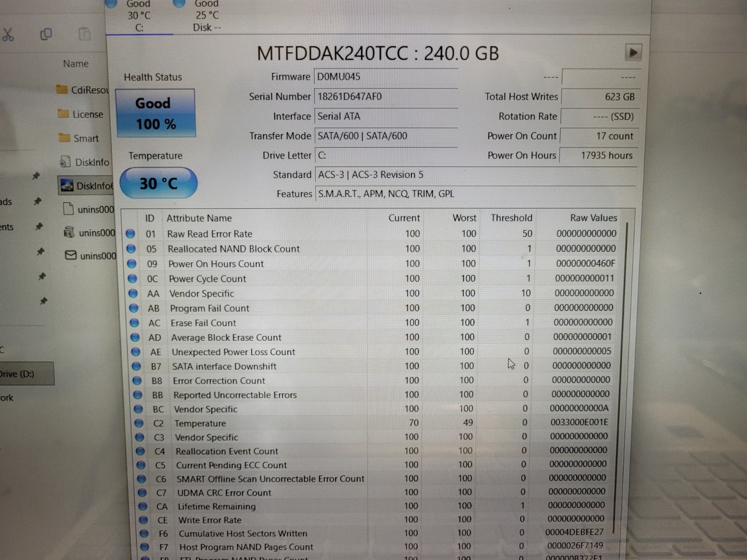Click the Copy icon in File Explorer toolbar
Screen dimensions: 747x560
(x=46, y=34)
